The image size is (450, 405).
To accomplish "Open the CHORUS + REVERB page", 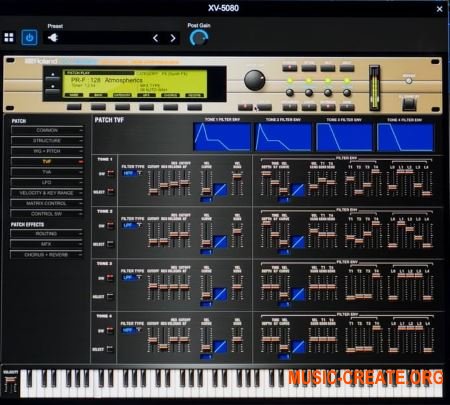I will [47, 255].
